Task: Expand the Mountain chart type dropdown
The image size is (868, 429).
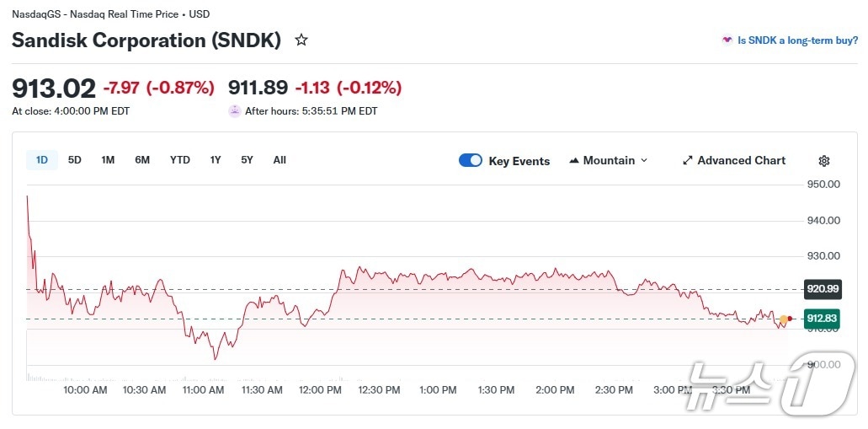Action: tap(644, 160)
